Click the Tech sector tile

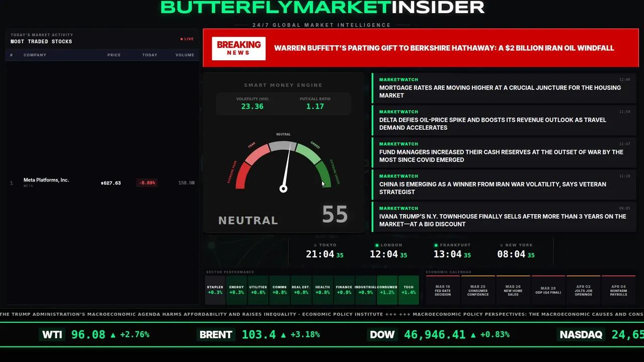click(x=409, y=290)
